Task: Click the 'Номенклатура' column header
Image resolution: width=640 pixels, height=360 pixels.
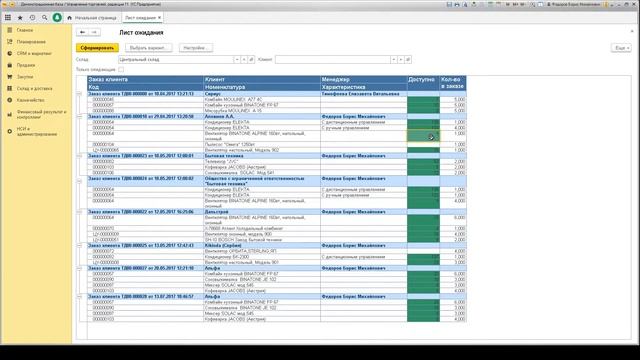Action: coord(262,87)
